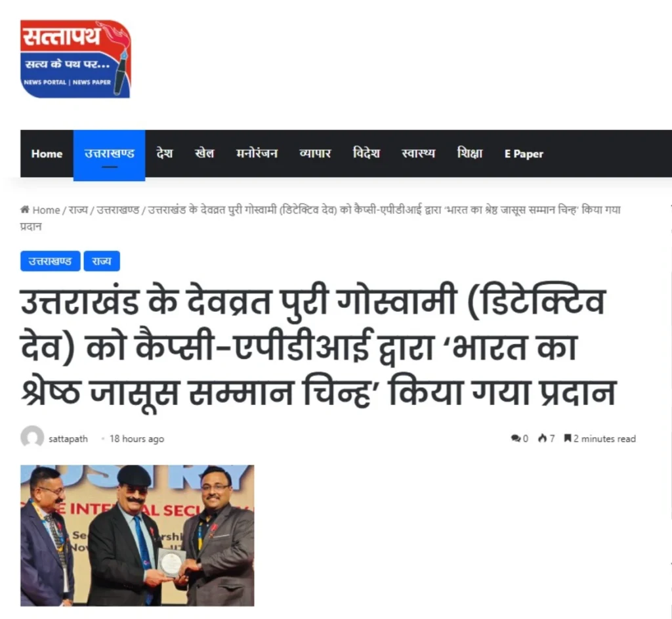Click the bookmark reading time icon
Screen dimensions: 672x619
tap(568, 438)
